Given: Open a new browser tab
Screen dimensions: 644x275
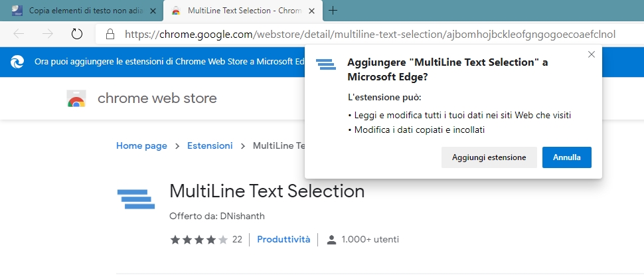Looking at the screenshot, I should [333, 11].
